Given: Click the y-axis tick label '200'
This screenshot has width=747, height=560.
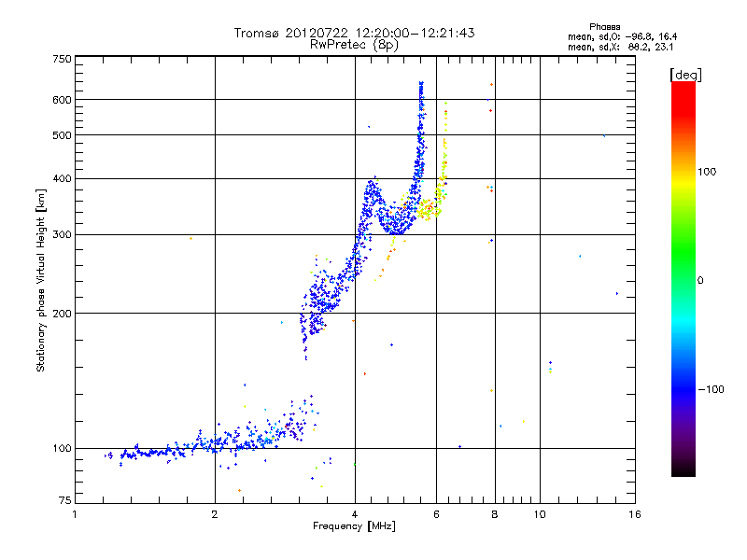Looking at the screenshot, I should point(62,314).
